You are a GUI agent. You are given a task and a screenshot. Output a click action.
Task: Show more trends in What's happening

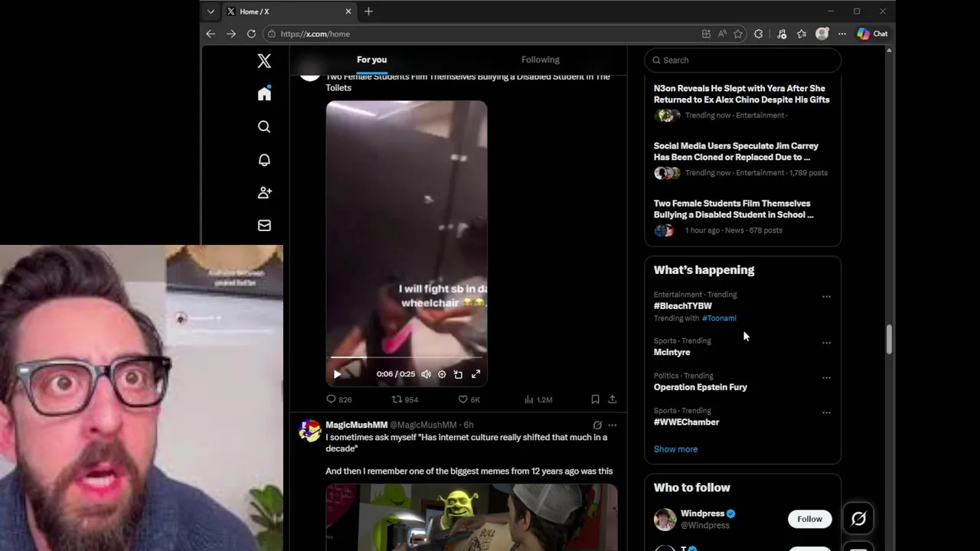point(675,449)
